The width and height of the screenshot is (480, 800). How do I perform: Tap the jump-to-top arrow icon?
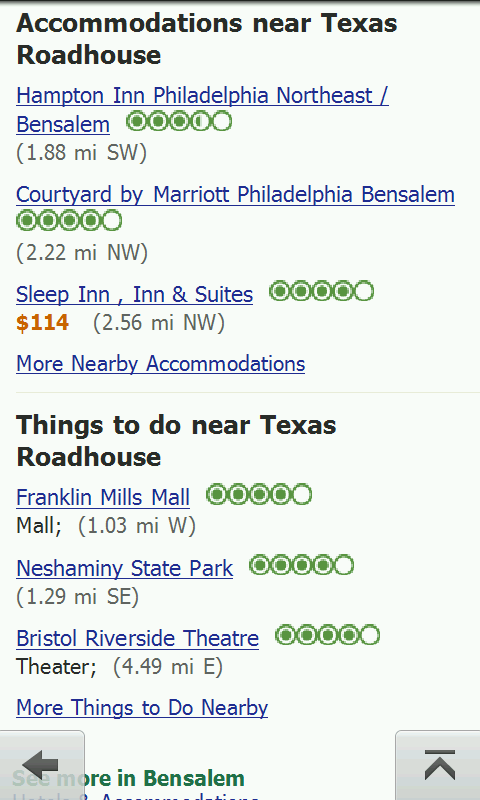click(440, 765)
